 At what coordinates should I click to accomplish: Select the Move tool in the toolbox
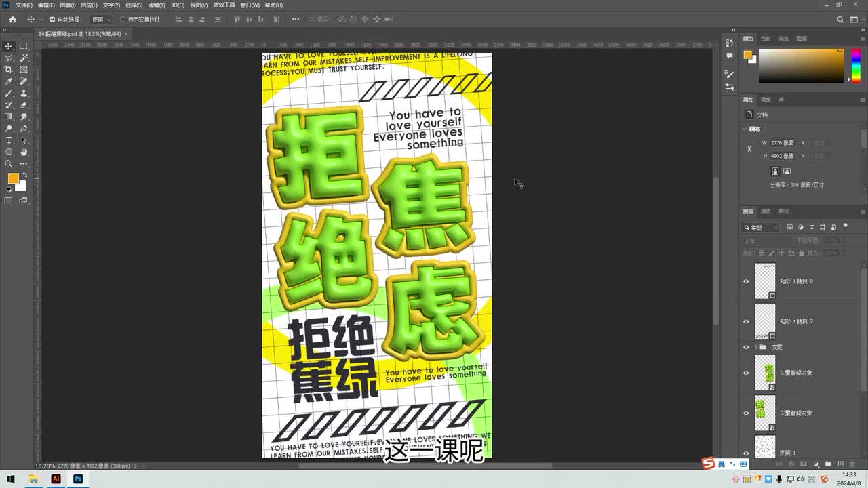click(9, 46)
